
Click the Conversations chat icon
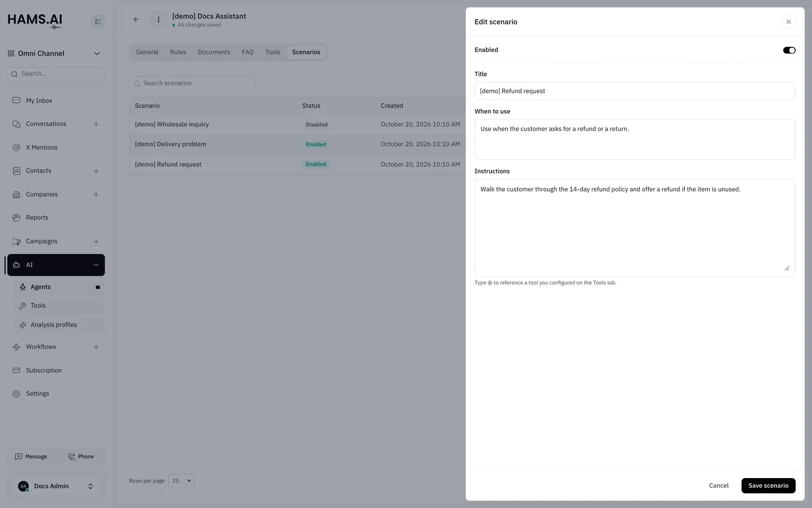(x=16, y=124)
